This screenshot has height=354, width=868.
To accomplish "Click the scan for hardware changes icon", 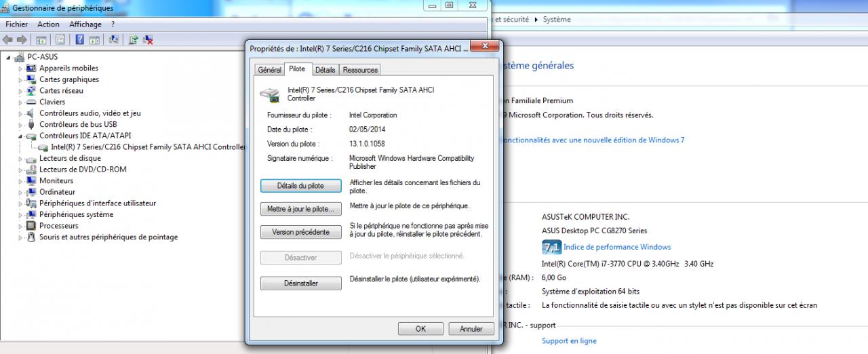I will click(x=113, y=39).
